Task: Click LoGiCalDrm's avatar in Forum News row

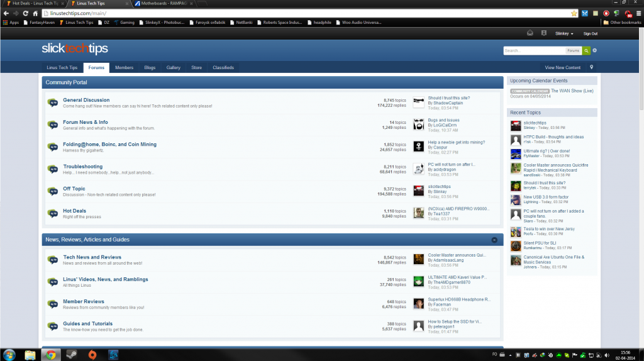Action: [x=418, y=125]
